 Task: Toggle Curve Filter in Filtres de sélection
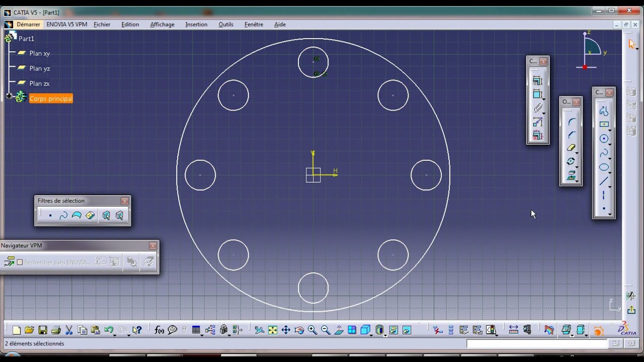(63, 216)
